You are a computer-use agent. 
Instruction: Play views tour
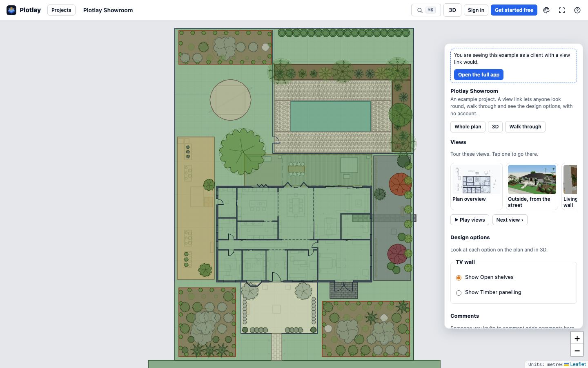pos(470,220)
